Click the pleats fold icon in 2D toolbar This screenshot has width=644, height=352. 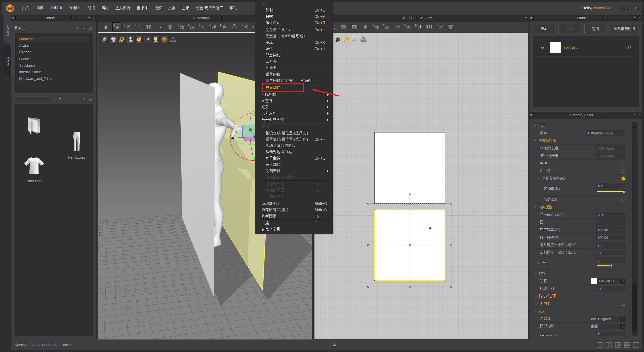429,27
